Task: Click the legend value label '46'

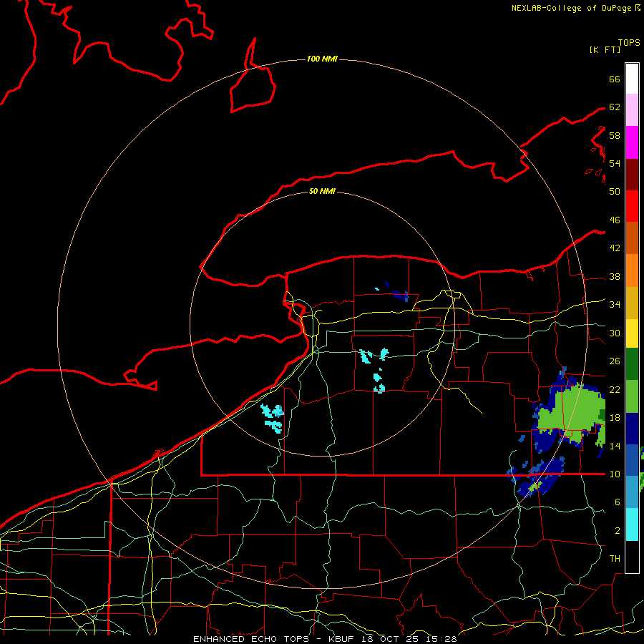Action: tap(615, 220)
